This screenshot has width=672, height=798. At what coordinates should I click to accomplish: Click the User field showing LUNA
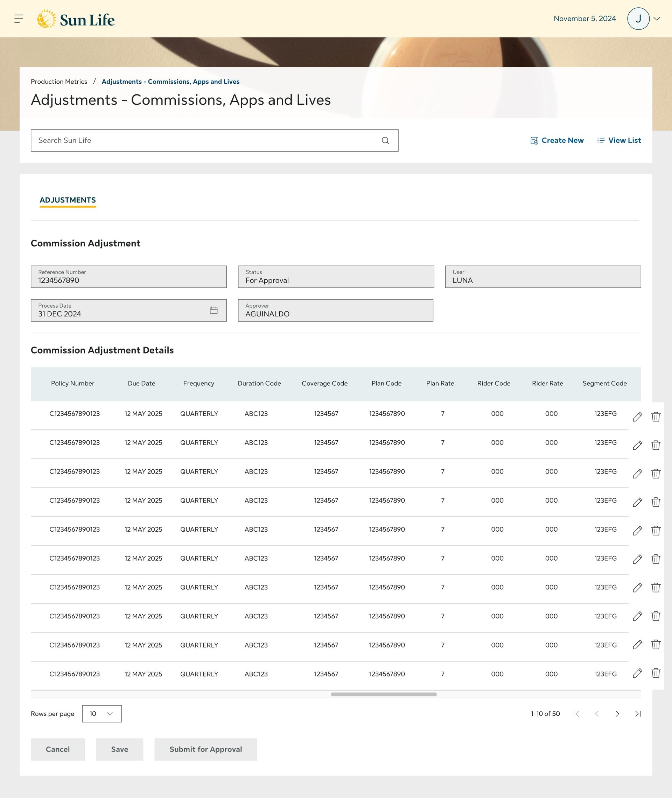543,276
